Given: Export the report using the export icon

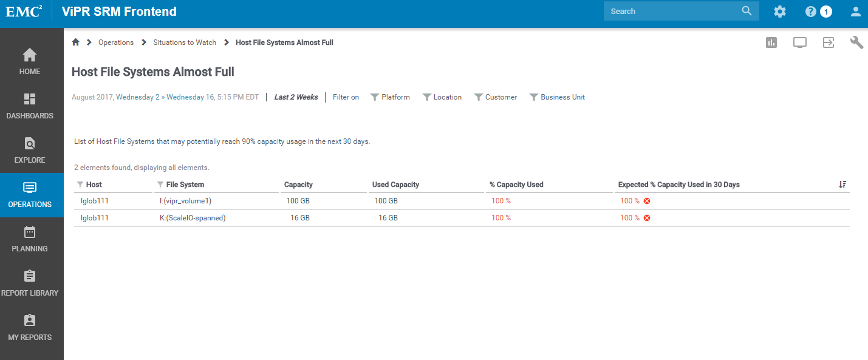Looking at the screenshot, I should pyautogui.click(x=828, y=42).
